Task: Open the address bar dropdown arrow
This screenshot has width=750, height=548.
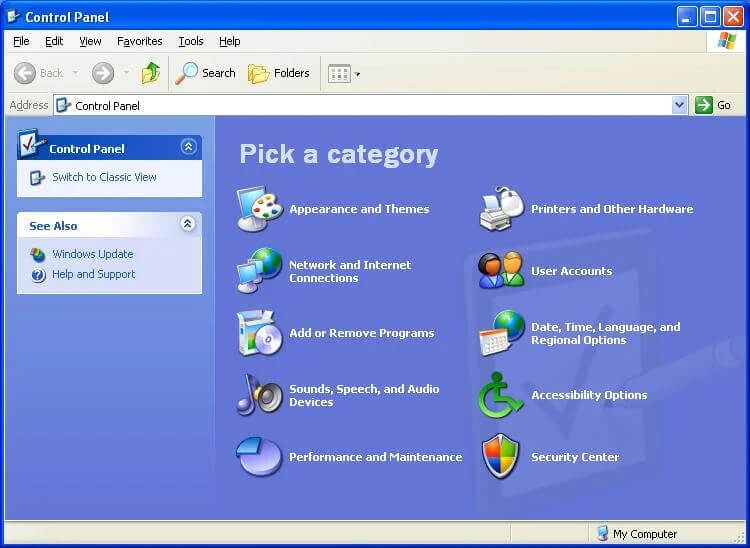Action: click(x=680, y=105)
